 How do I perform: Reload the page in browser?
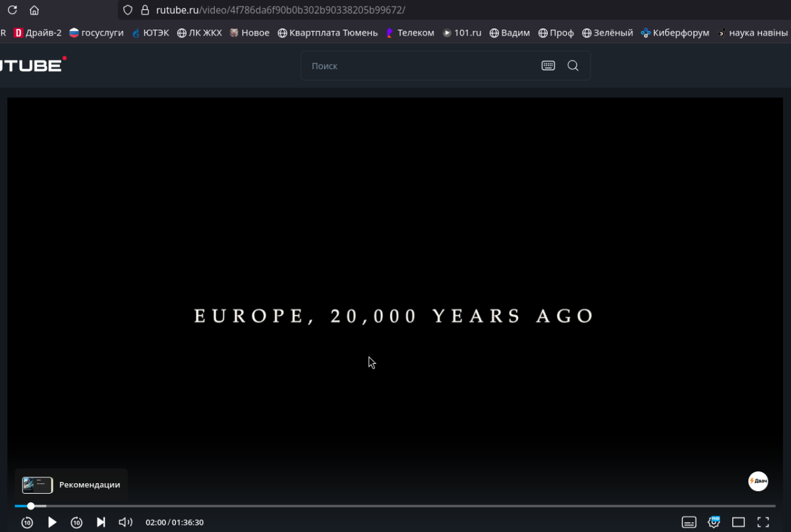tap(12, 10)
